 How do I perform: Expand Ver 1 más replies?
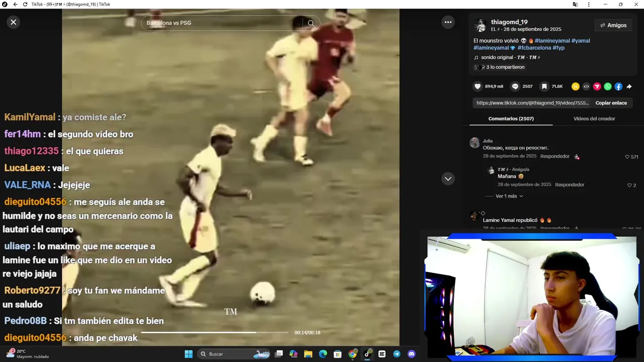tap(509, 196)
